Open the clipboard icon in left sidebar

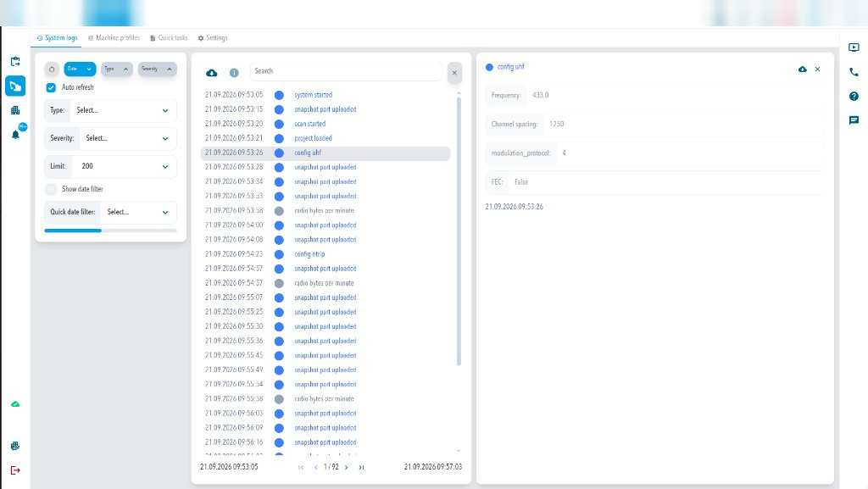tap(15, 61)
